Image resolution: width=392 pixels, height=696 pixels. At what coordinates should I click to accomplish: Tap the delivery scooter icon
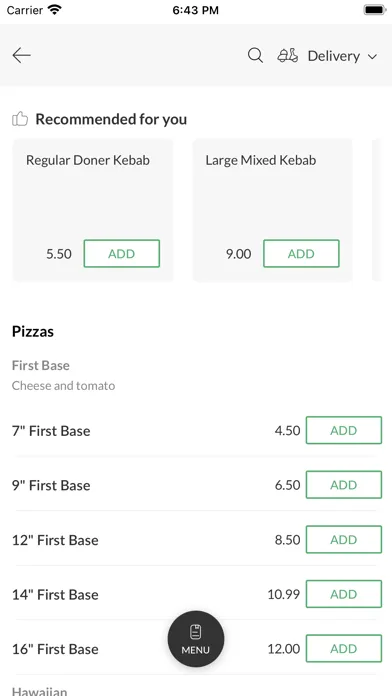click(x=288, y=55)
